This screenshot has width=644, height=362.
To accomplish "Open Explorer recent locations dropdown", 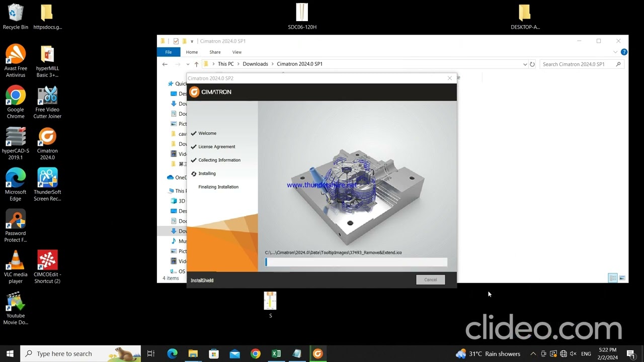I will [x=188, y=64].
